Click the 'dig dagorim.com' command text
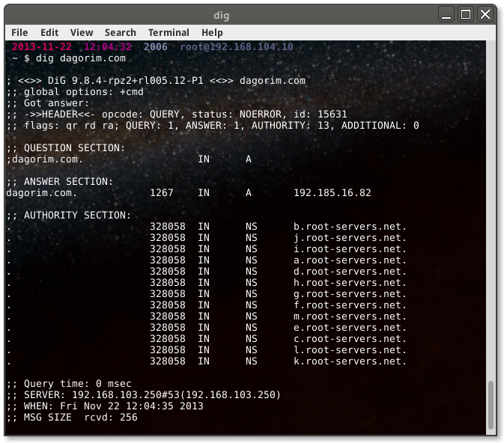This screenshot has width=504, height=443. 81,58
